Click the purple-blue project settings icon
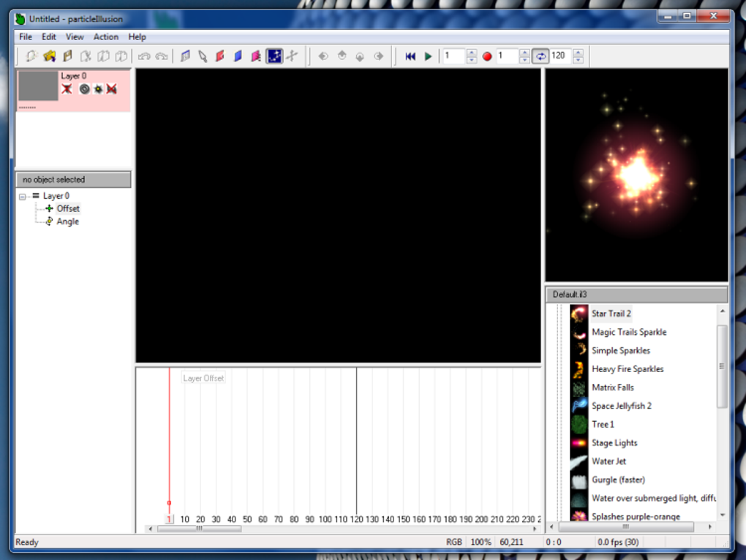This screenshot has height=560, width=746. click(185, 56)
